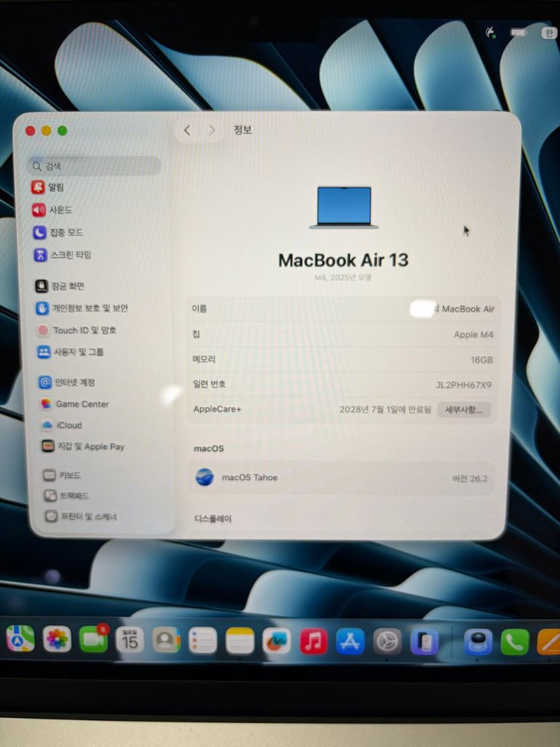Image resolution: width=560 pixels, height=747 pixels.
Task: Click the 검색 search field
Action: (94, 166)
